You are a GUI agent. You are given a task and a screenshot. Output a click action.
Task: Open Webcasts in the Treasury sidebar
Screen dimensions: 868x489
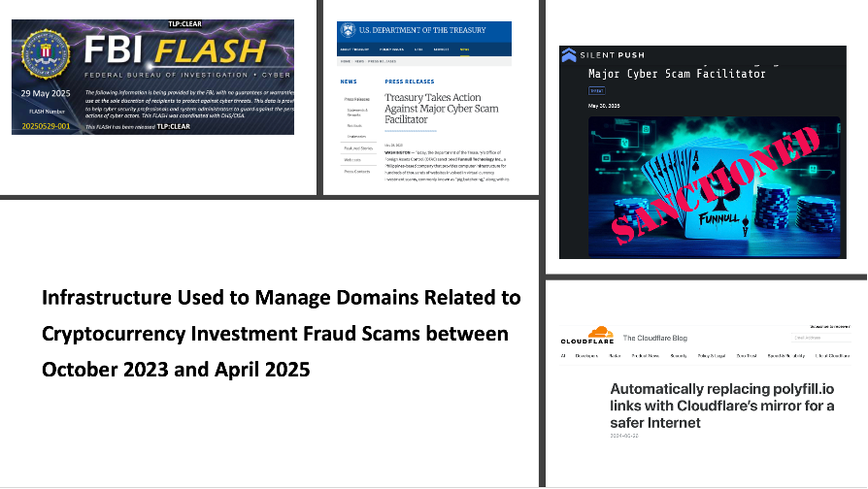352,160
